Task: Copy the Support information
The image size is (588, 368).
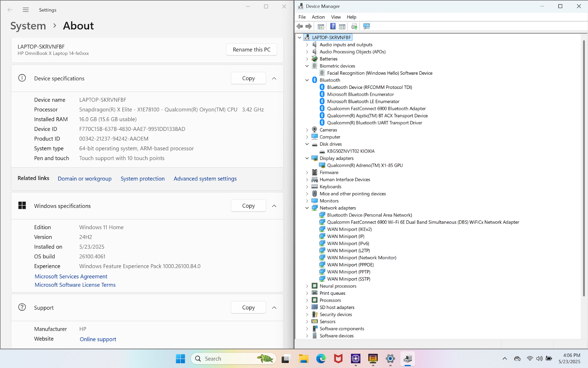Action: click(x=248, y=308)
